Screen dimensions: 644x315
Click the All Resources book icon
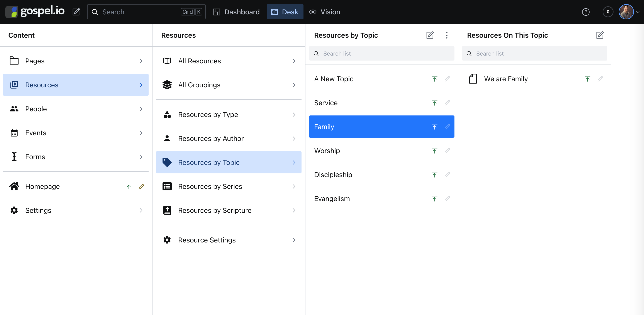167,61
